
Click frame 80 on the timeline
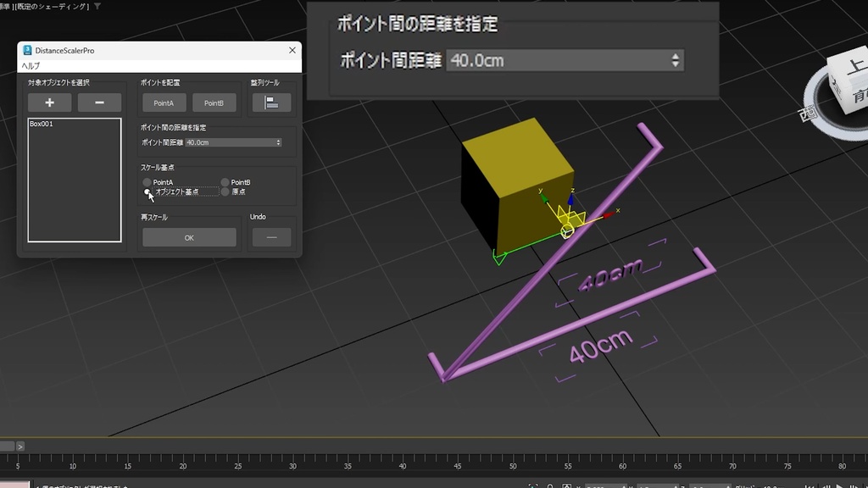click(x=842, y=466)
